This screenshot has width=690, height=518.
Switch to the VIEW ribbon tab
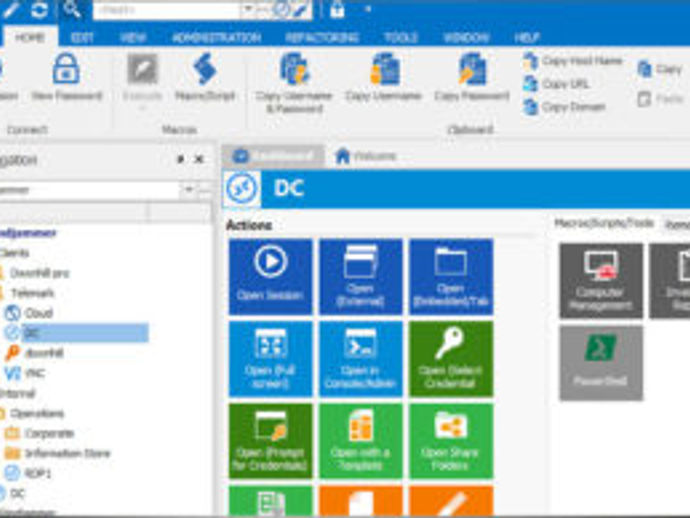pyautogui.click(x=133, y=37)
